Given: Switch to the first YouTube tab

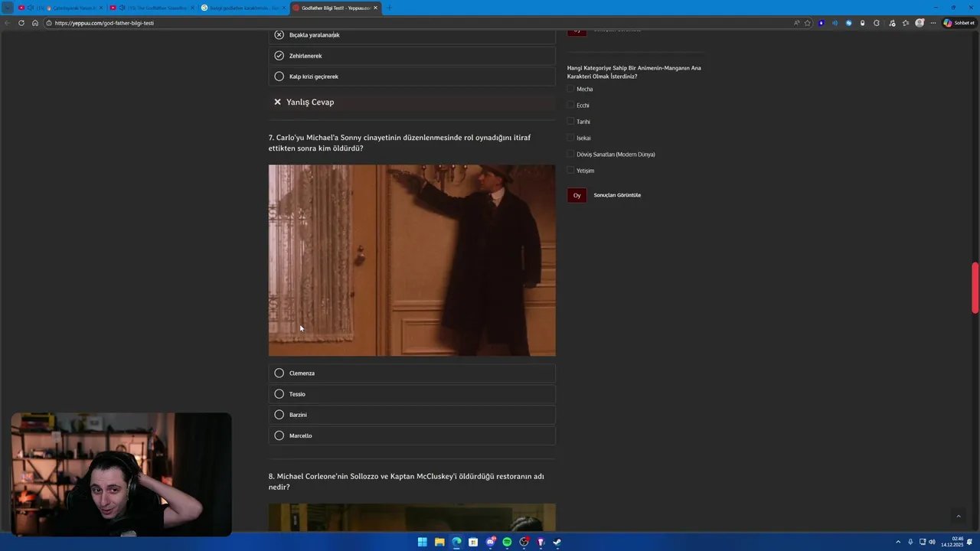Looking at the screenshot, I should (x=60, y=8).
